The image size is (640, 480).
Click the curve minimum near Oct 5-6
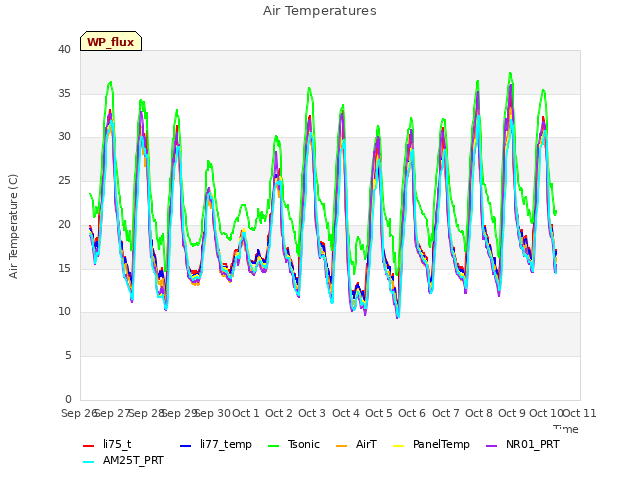pos(398,317)
